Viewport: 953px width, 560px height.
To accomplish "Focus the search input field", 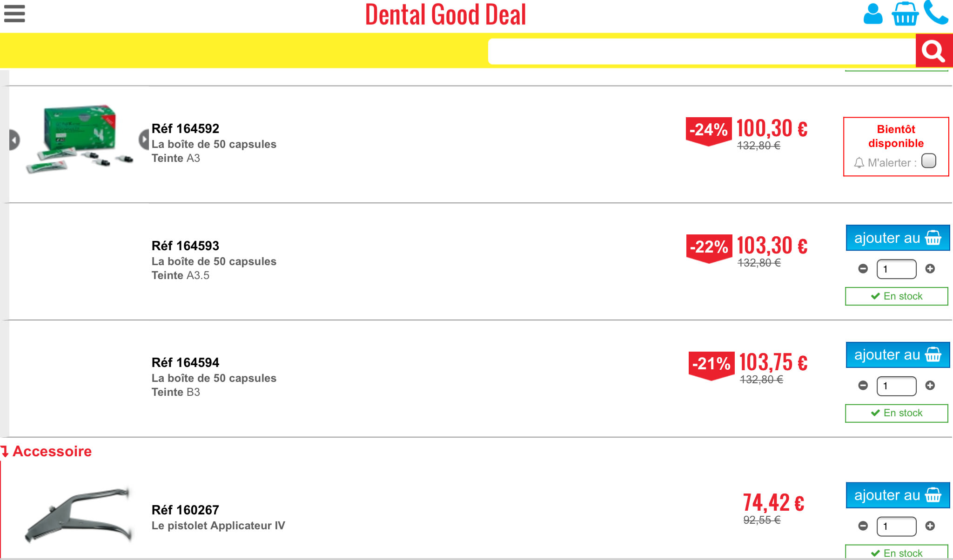I will (x=701, y=51).
